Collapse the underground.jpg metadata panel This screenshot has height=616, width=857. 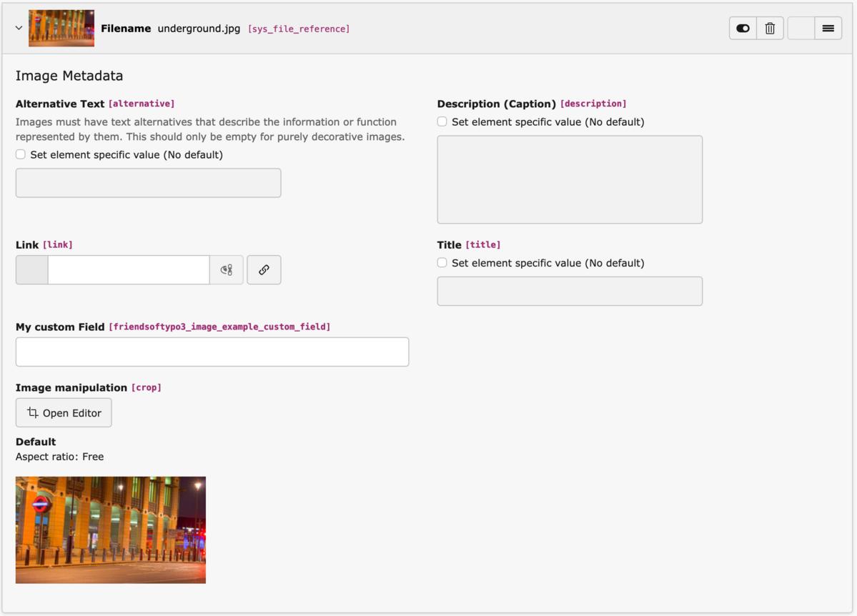pyautogui.click(x=18, y=28)
